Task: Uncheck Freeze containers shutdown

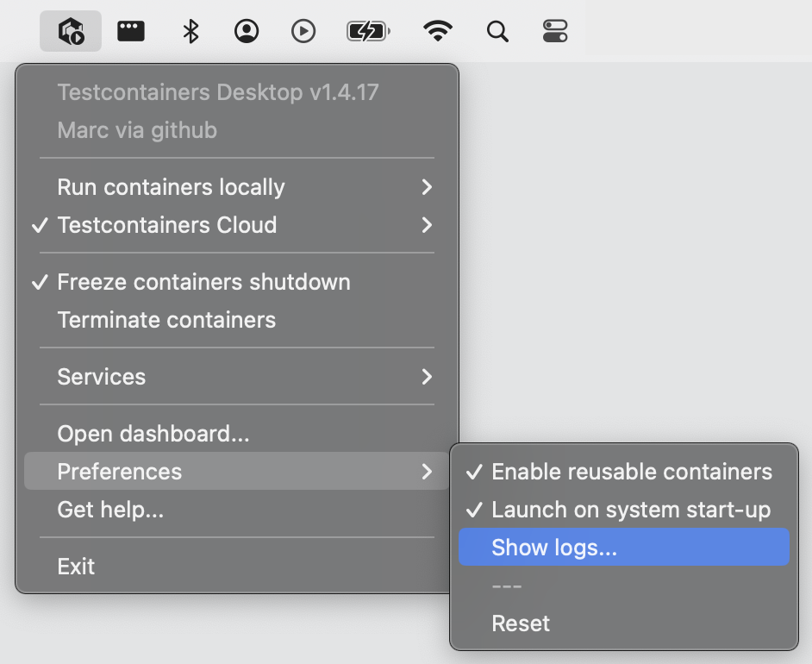Action: click(x=203, y=281)
